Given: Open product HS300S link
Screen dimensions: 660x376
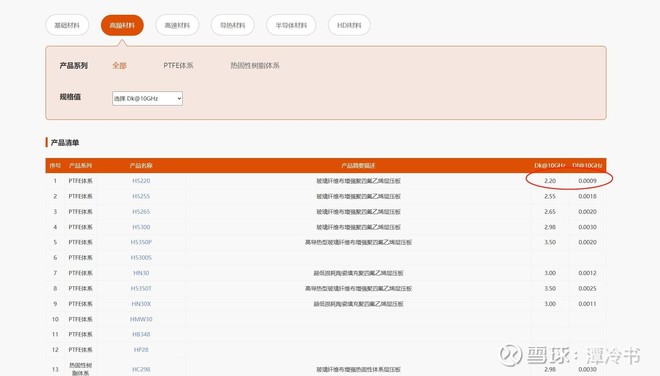Looking at the screenshot, I should (141, 258).
